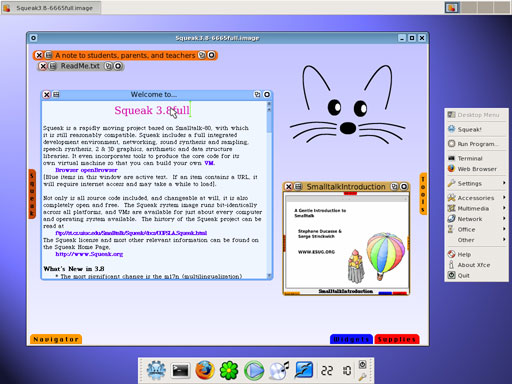
Task: Expand the Accessories submenu
Action: pyautogui.click(x=476, y=198)
